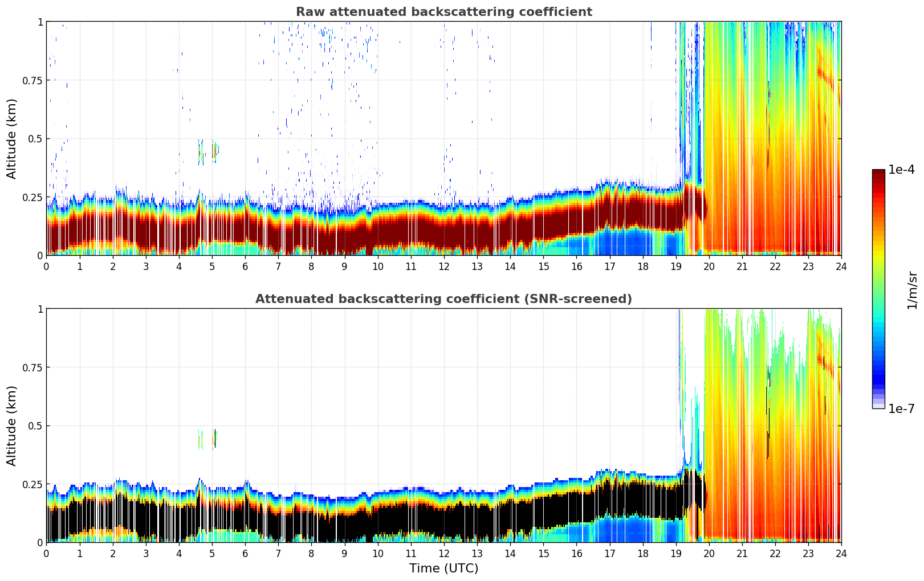Click the 'Attenuated backscattering coefficient (SNR-screened)' title
The height and width of the screenshot is (581, 924).
(443, 299)
